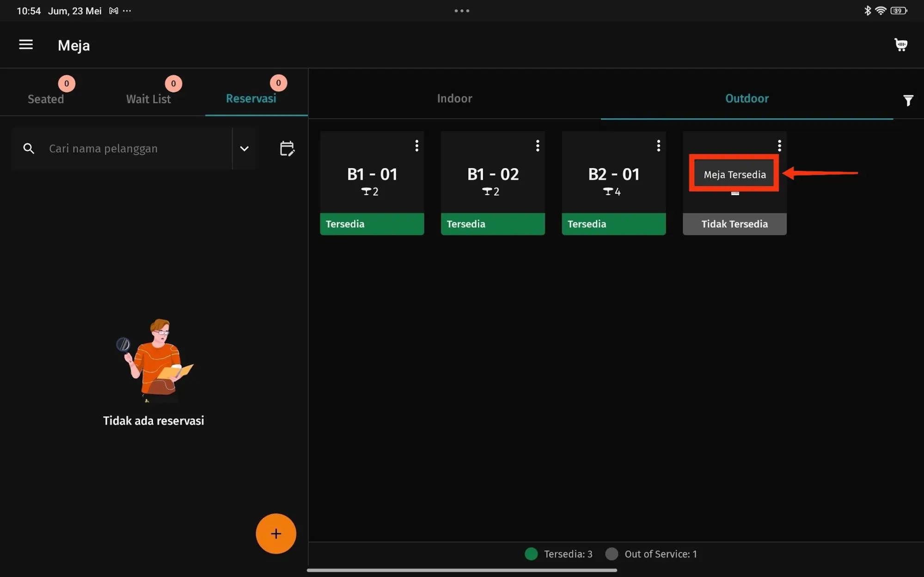
Task: Tap the Seated tab count badge
Action: 67,84
